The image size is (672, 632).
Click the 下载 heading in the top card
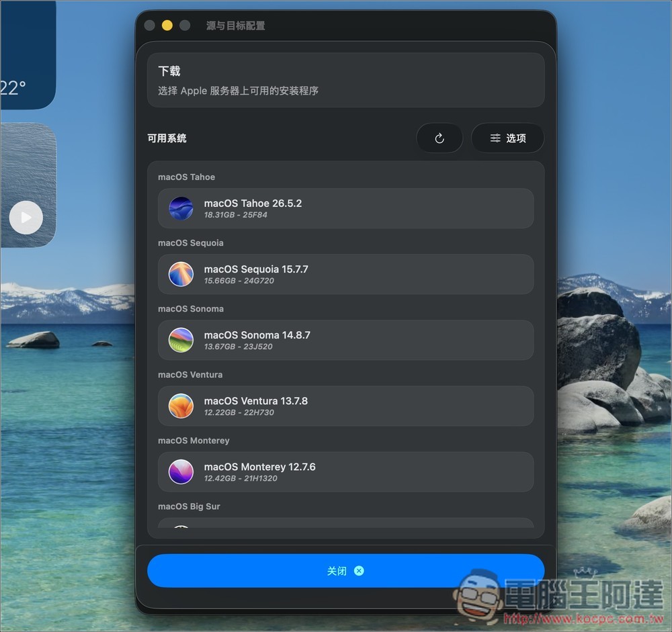[169, 71]
